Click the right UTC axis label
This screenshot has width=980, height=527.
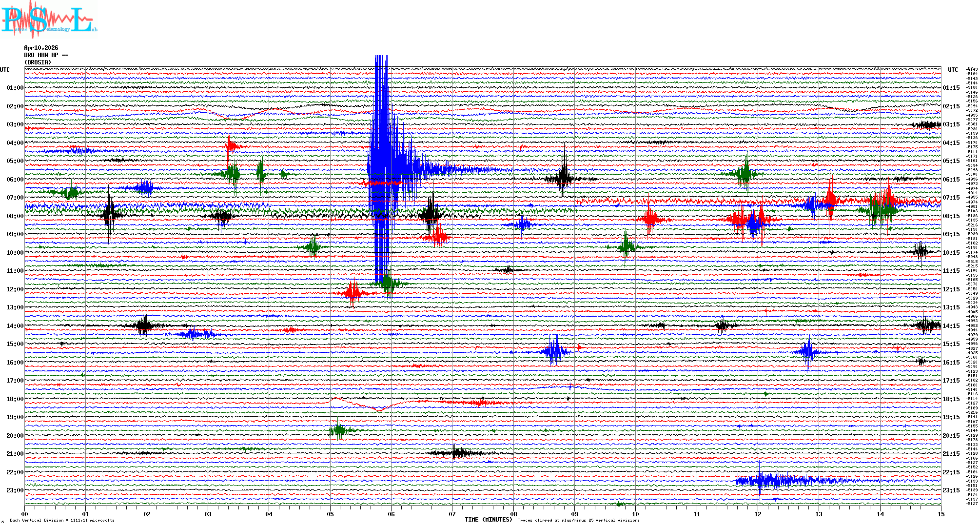(x=953, y=70)
